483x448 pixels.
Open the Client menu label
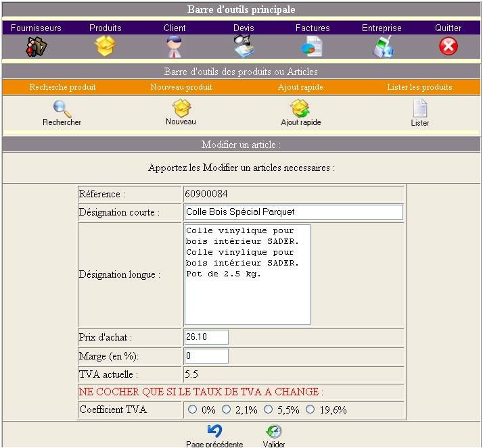pyautogui.click(x=175, y=28)
